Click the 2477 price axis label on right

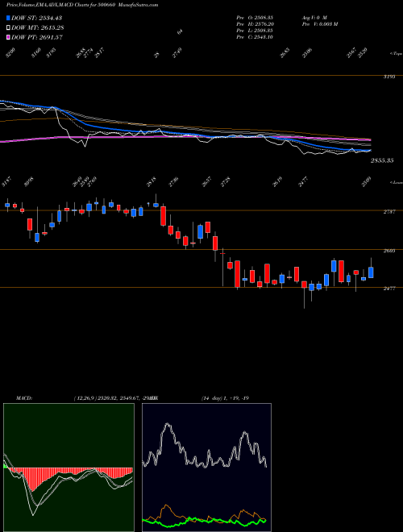click(388, 289)
